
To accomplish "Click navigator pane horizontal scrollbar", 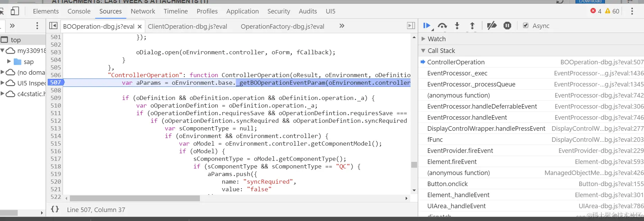I will 9,213.
